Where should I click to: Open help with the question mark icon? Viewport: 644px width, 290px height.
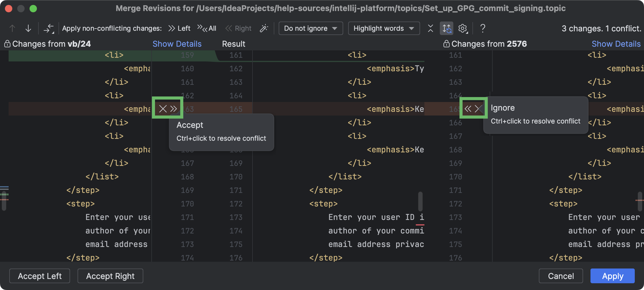point(482,28)
